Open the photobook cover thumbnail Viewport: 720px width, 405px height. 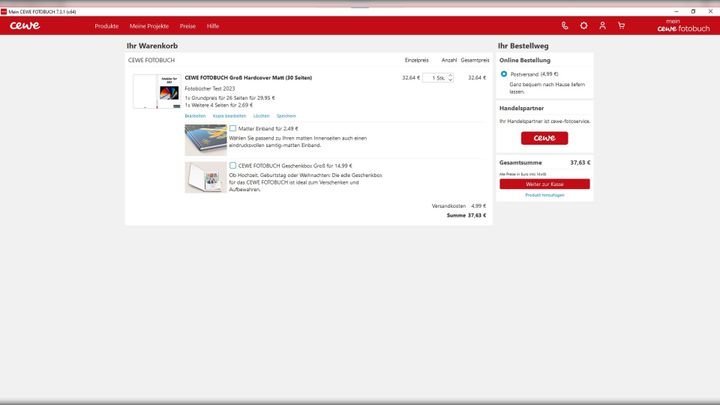click(157, 91)
